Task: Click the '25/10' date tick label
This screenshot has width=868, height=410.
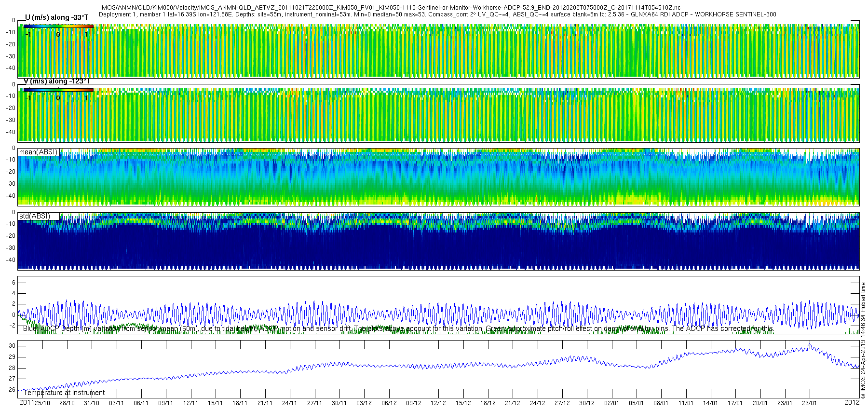Action: 42,403
